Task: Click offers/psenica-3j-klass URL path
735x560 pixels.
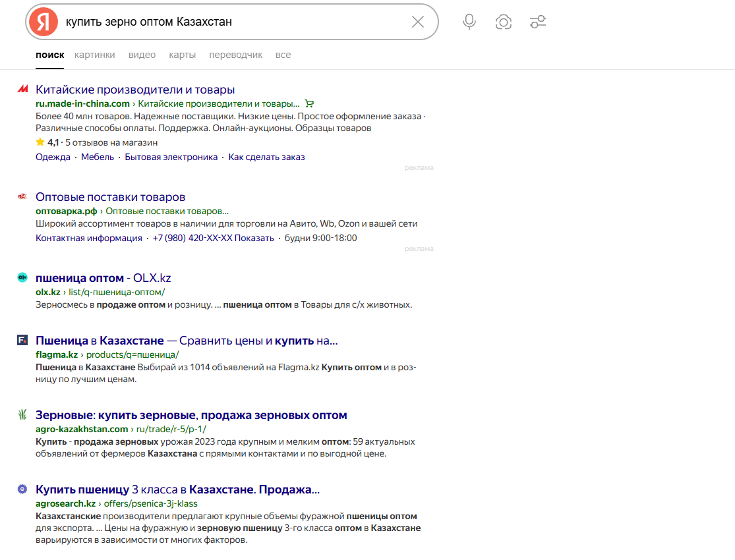Action: click(x=150, y=503)
